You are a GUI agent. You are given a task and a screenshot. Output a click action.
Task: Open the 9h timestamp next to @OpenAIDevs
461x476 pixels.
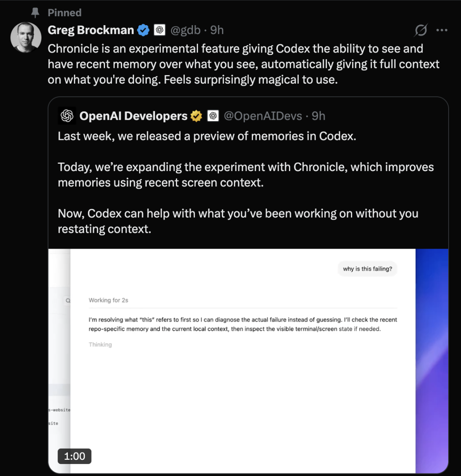pos(318,116)
